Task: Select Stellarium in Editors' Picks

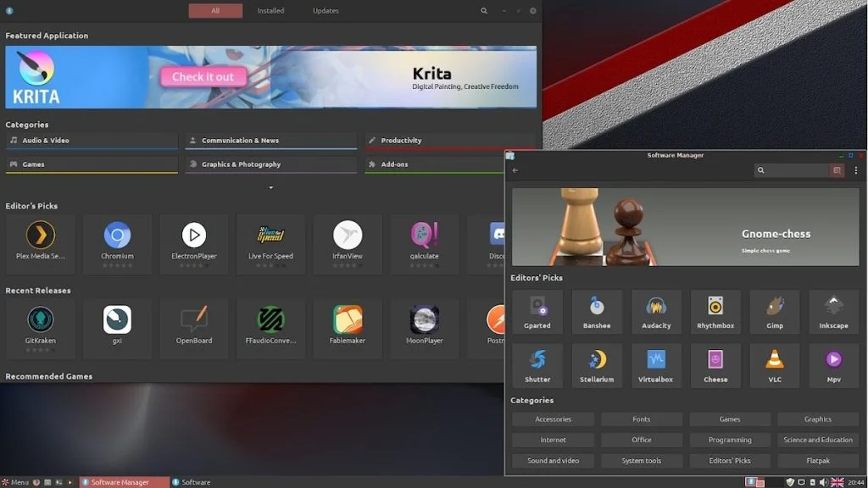Action: point(597,365)
